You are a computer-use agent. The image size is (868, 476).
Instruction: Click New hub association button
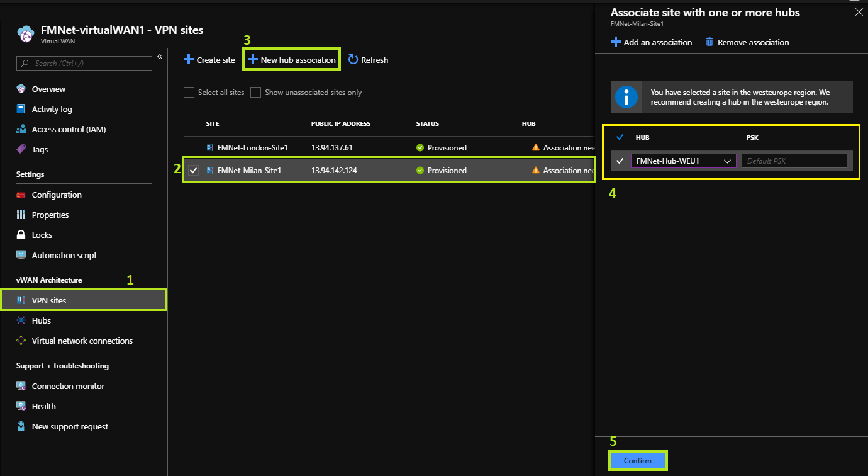pyautogui.click(x=292, y=60)
